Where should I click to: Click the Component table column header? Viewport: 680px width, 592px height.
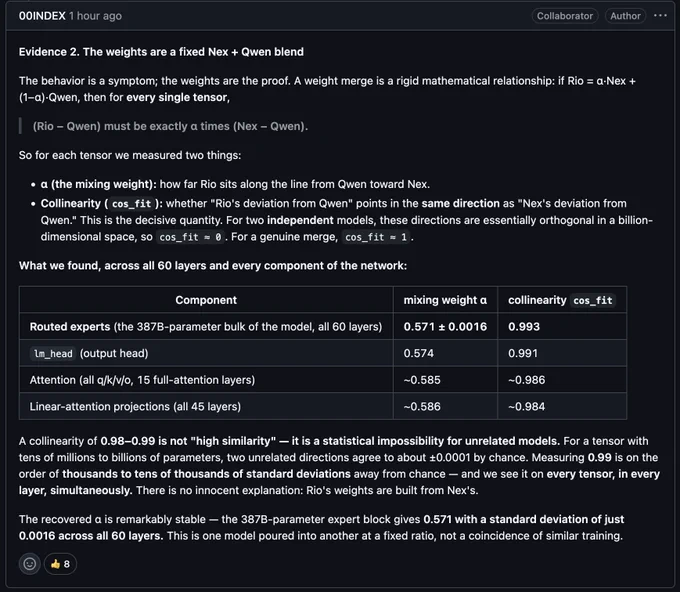tap(206, 300)
